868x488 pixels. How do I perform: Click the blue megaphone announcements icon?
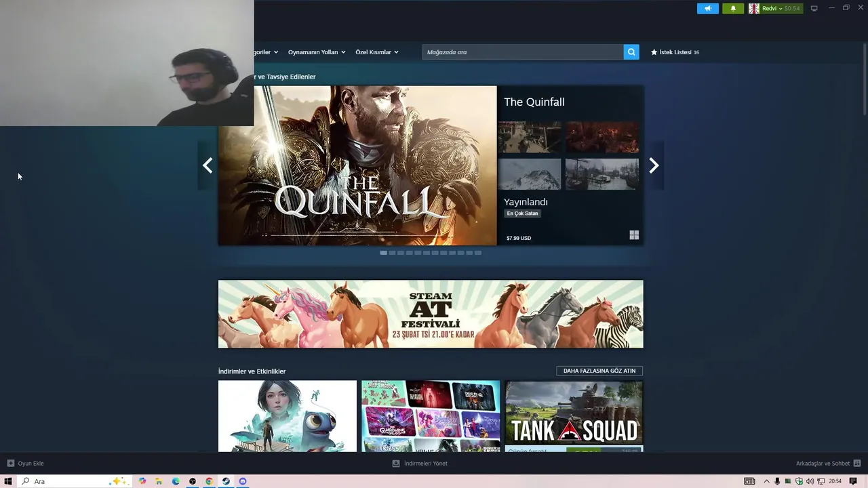coord(707,8)
